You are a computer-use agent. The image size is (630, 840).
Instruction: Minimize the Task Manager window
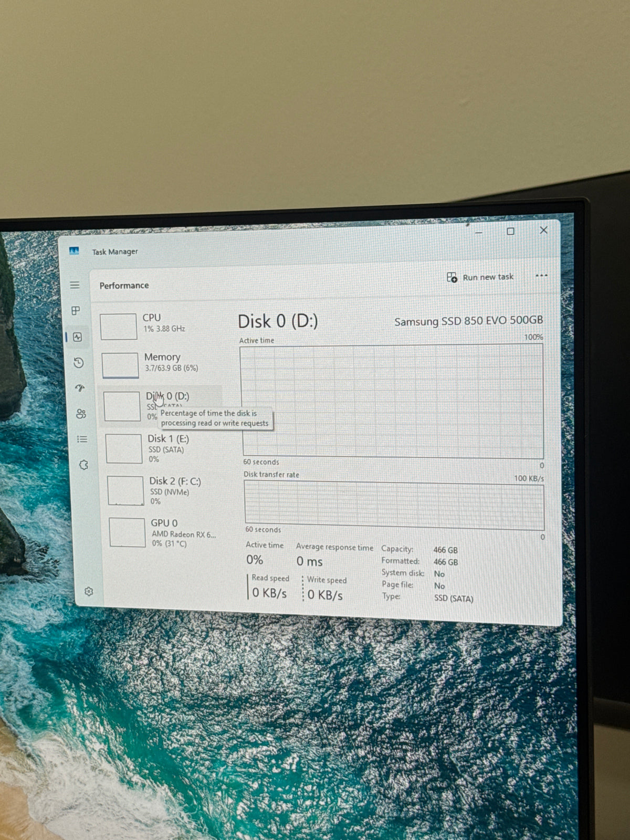(x=478, y=232)
